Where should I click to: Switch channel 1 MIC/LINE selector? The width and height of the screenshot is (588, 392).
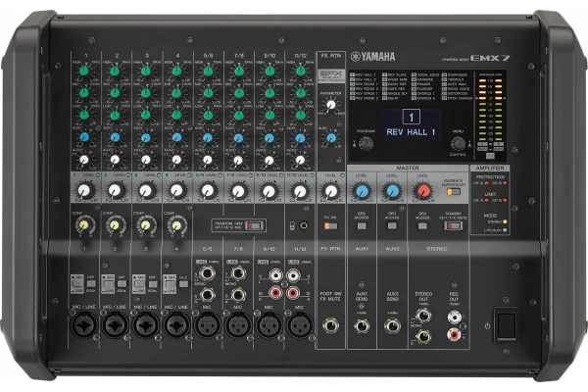coord(77,283)
